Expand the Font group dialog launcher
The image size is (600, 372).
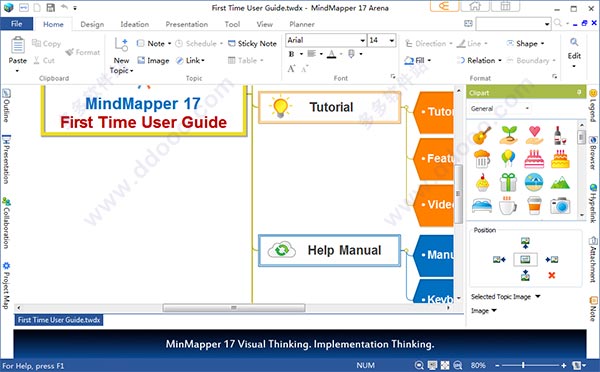click(393, 77)
